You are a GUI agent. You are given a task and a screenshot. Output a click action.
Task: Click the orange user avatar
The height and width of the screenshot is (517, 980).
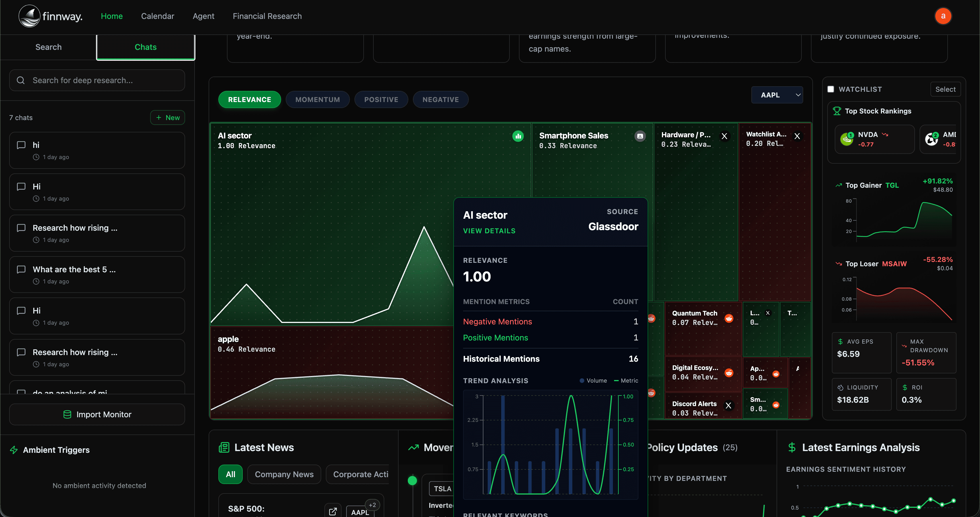[x=943, y=16]
